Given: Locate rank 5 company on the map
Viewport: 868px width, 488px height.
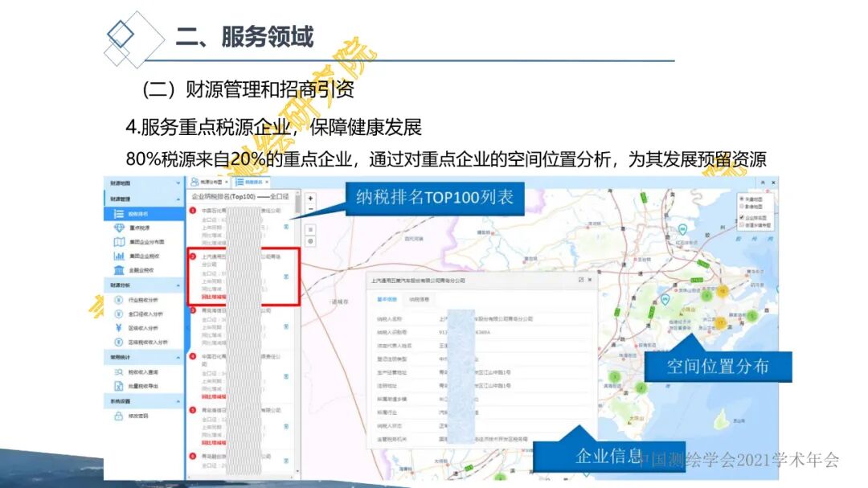Looking at the screenshot, I should (286, 427).
